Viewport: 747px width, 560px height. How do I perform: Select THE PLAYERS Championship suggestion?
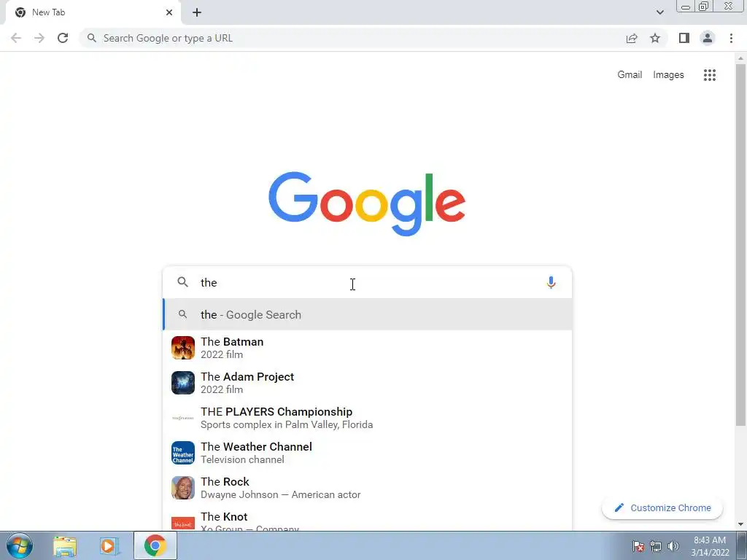pos(367,418)
